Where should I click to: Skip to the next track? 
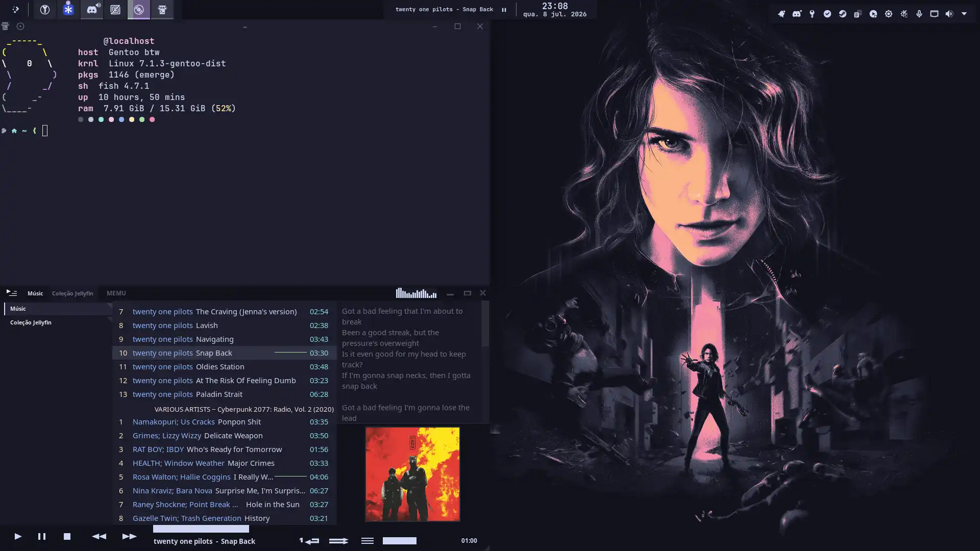click(x=129, y=536)
